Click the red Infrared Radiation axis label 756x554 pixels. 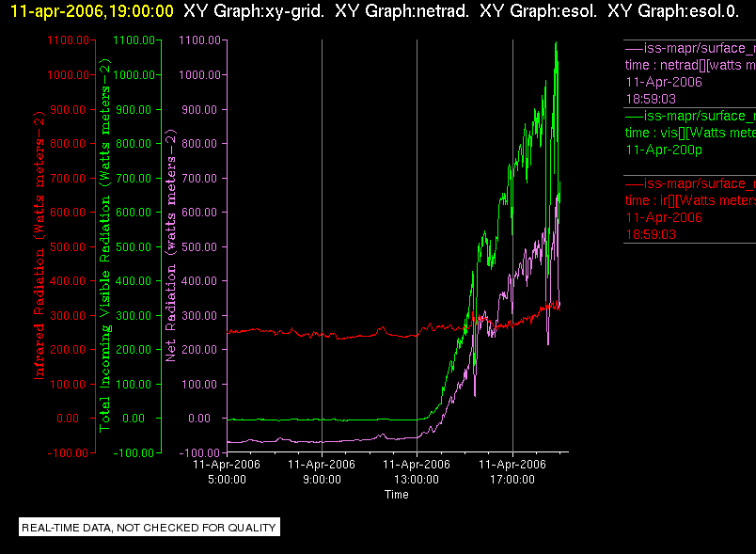39,245
